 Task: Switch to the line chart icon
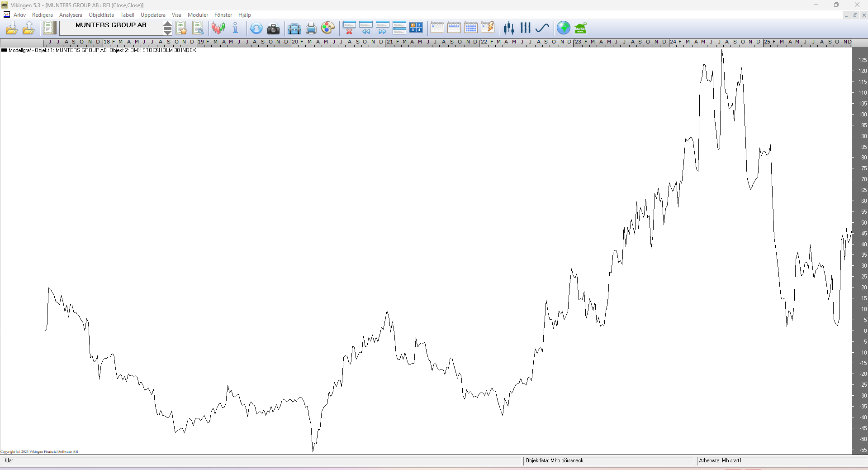coord(542,28)
